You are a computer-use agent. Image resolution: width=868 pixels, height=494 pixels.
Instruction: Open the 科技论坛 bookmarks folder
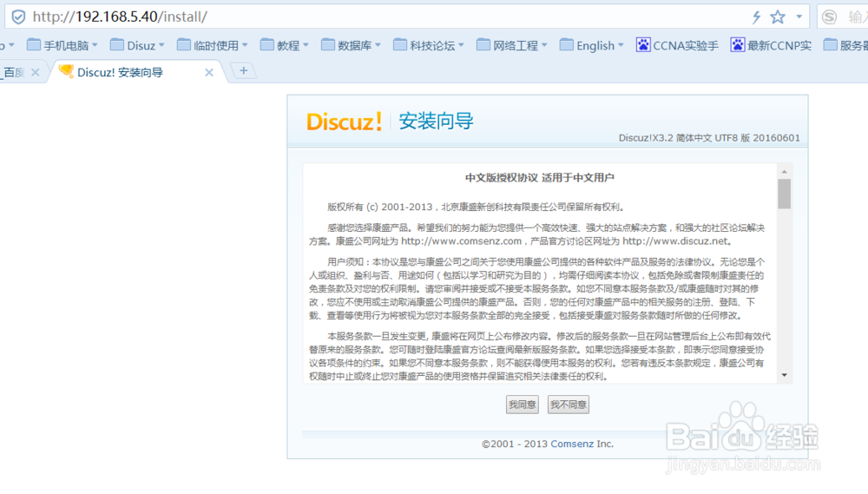tap(429, 45)
